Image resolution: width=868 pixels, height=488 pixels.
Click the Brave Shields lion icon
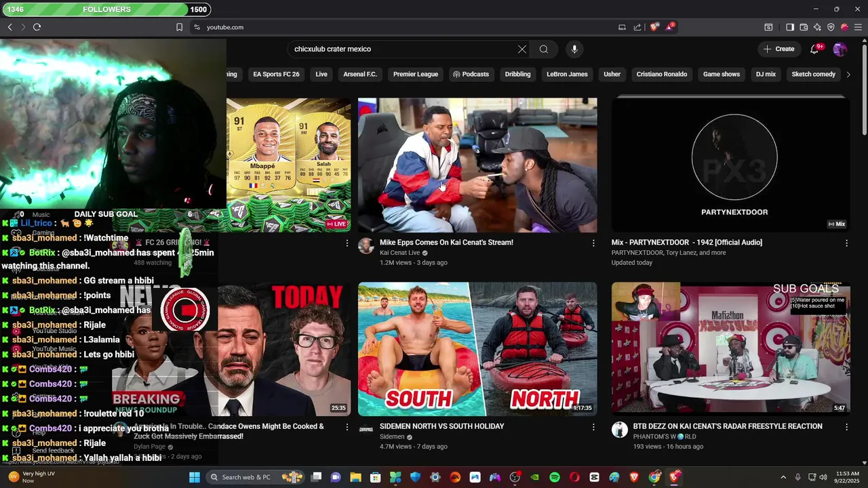[654, 27]
